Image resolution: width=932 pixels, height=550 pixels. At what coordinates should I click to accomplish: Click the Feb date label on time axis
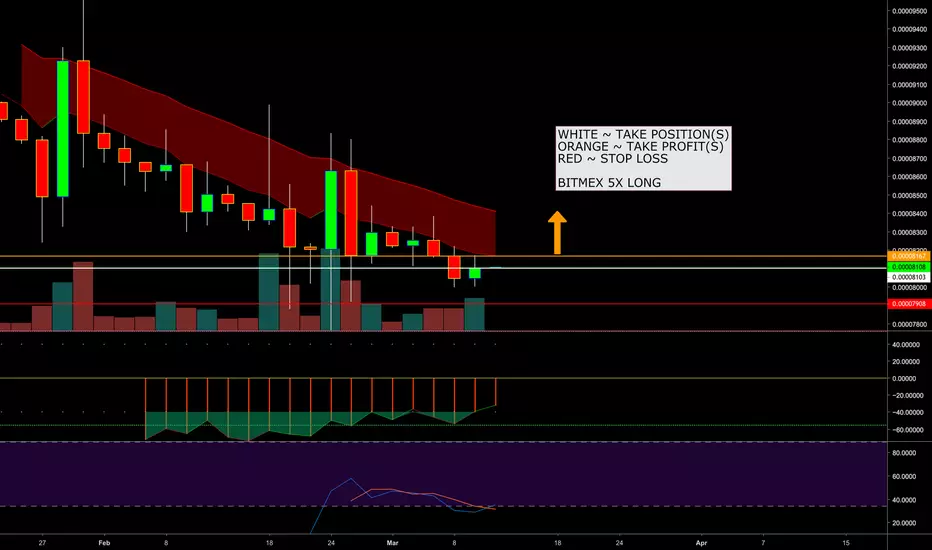pos(104,542)
